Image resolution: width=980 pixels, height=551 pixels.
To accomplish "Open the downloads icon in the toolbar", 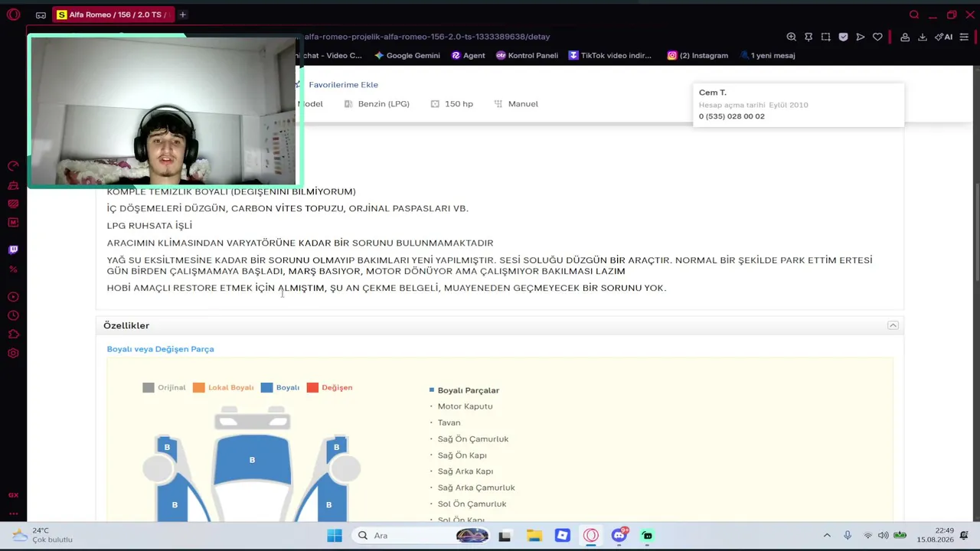I will (x=923, y=37).
